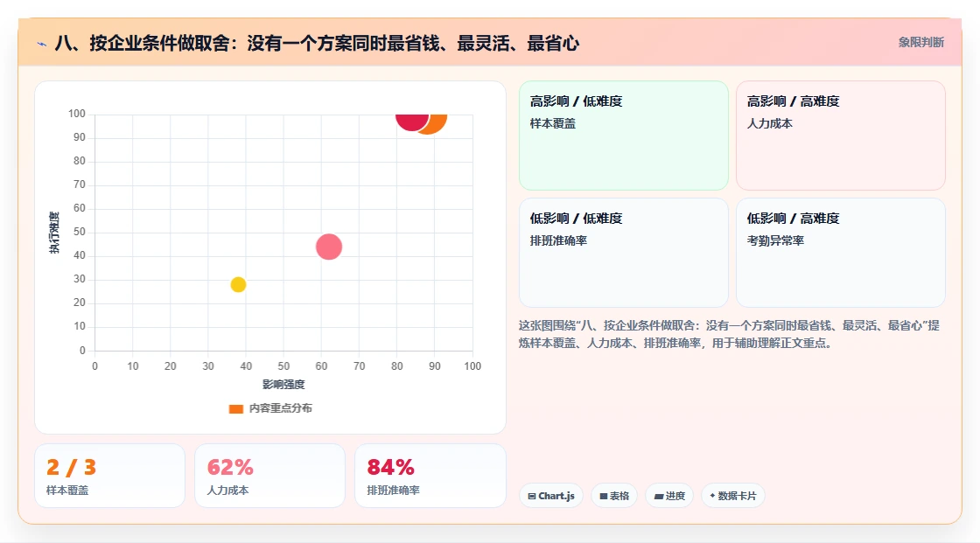Click the description paragraph starting 这张图围绕
Viewport: 980px width, 543px height.
pyautogui.click(x=729, y=334)
